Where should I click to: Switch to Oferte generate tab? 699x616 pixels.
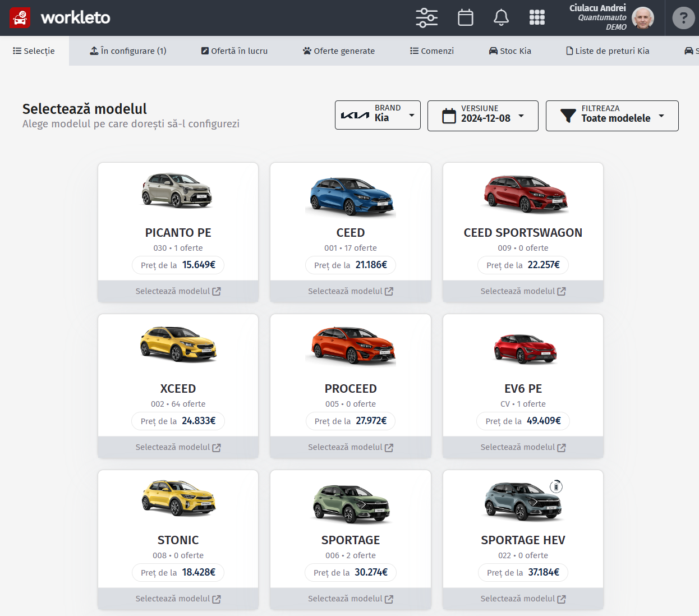click(339, 51)
